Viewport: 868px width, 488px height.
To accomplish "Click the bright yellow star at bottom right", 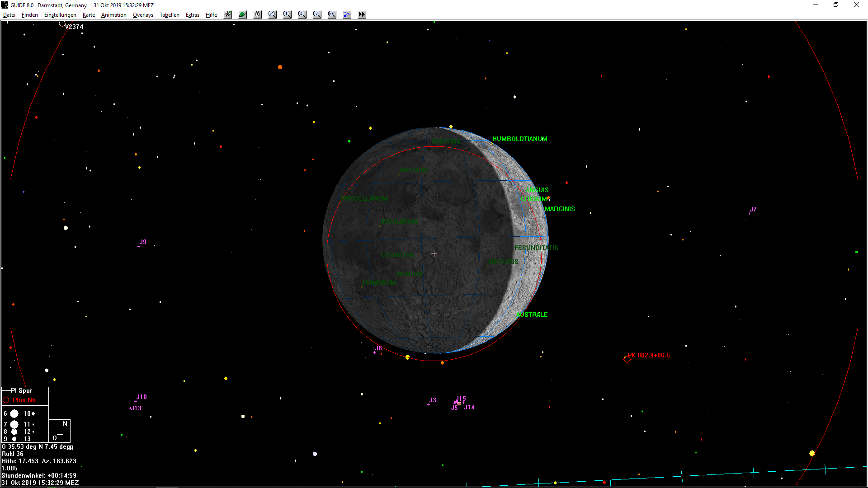I will (x=812, y=453).
